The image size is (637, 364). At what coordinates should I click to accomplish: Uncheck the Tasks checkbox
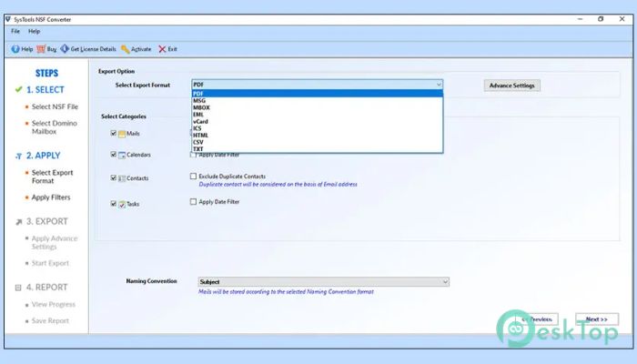coord(114,204)
